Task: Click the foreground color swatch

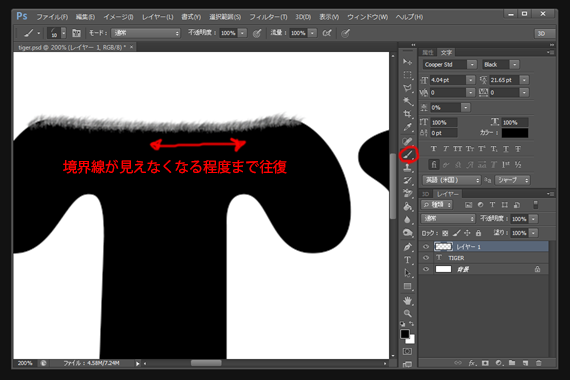Action: coord(405,334)
